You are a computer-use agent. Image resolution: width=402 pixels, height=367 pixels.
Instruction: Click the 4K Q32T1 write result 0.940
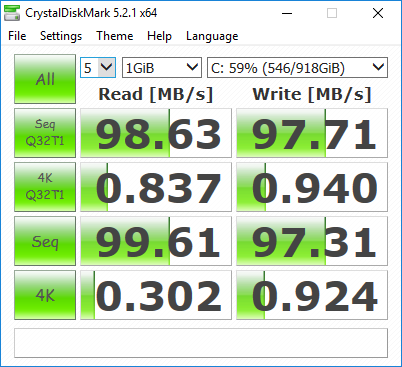click(312, 187)
